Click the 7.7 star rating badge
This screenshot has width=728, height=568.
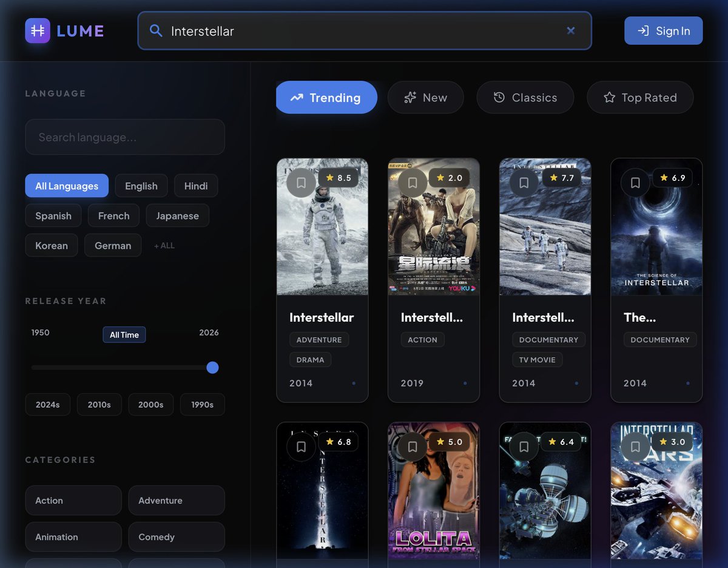coord(561,178)
